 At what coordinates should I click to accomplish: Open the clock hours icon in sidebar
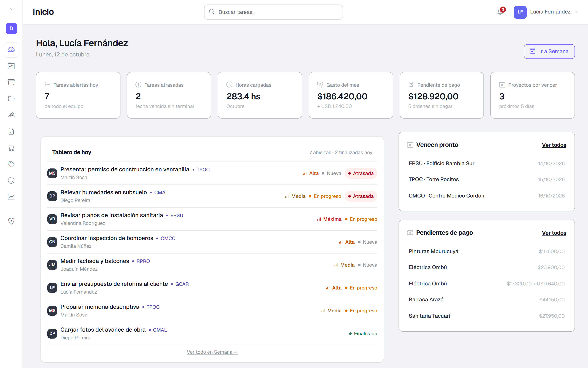[11, 180]
